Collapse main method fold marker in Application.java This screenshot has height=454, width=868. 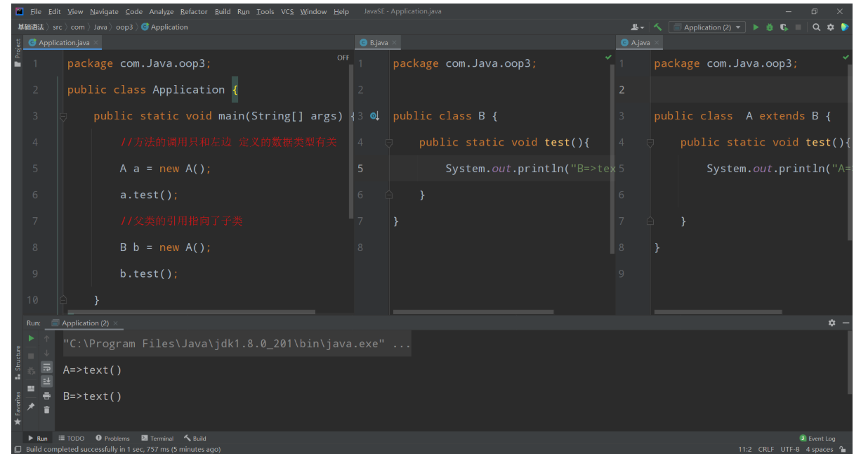(x=63, y=117)
